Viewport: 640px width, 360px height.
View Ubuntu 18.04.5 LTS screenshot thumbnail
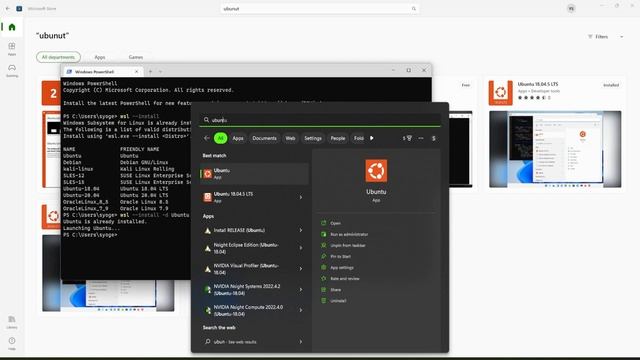(x=555, y=149)
